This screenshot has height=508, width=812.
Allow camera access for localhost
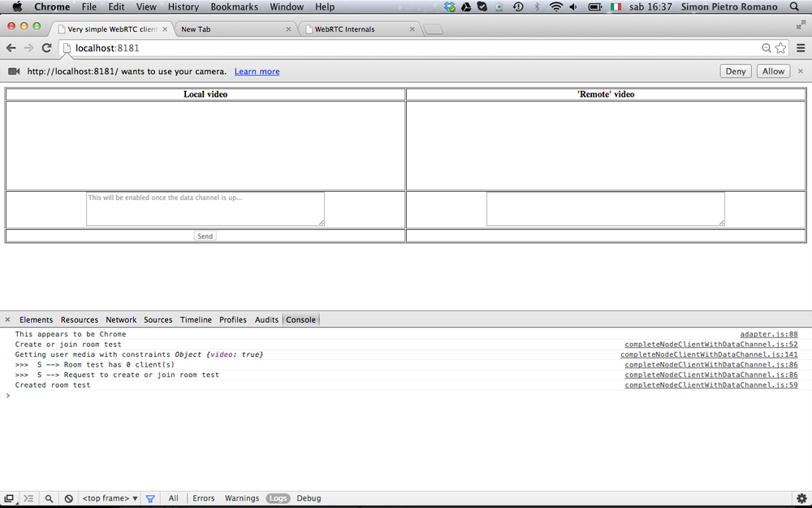[772, 71]
